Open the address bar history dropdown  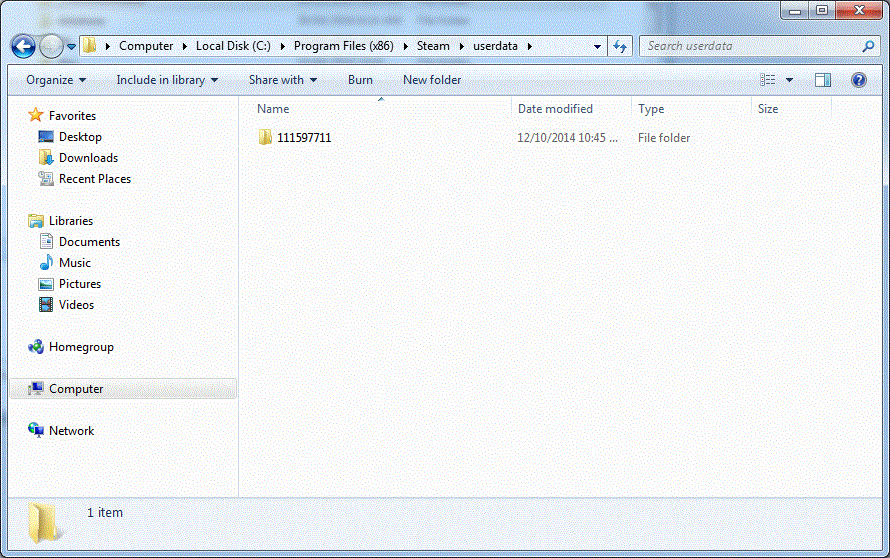coord(598,46)
